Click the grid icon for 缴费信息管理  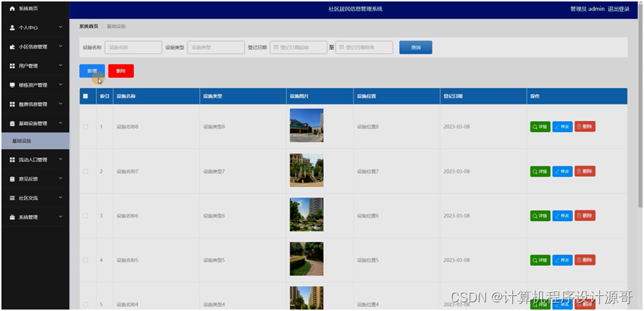(x=12, y=104)
